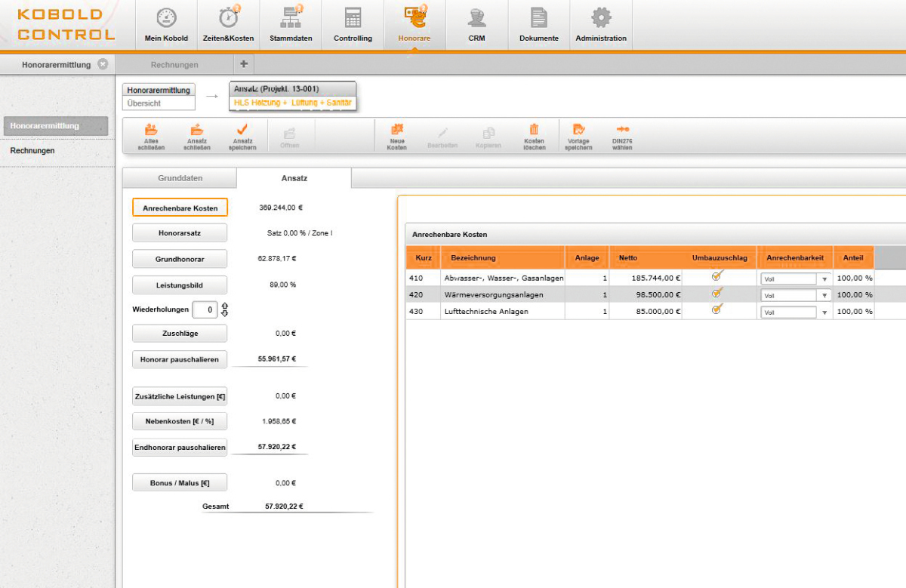This screenshot has width=906, height=588.
Task: Sort by the Kurz column header
Action: pyautogui.click(x=424, y=257)
